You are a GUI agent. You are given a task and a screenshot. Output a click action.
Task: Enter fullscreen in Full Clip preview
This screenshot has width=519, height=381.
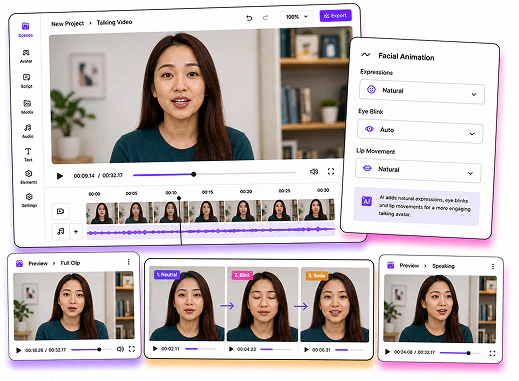(x=132, y=349)
